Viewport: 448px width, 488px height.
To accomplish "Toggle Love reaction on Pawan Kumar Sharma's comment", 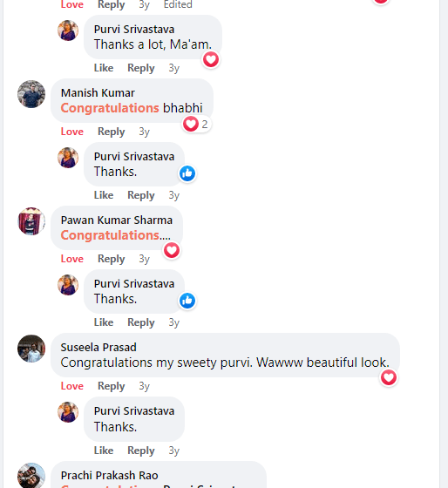I will (72, 259).
